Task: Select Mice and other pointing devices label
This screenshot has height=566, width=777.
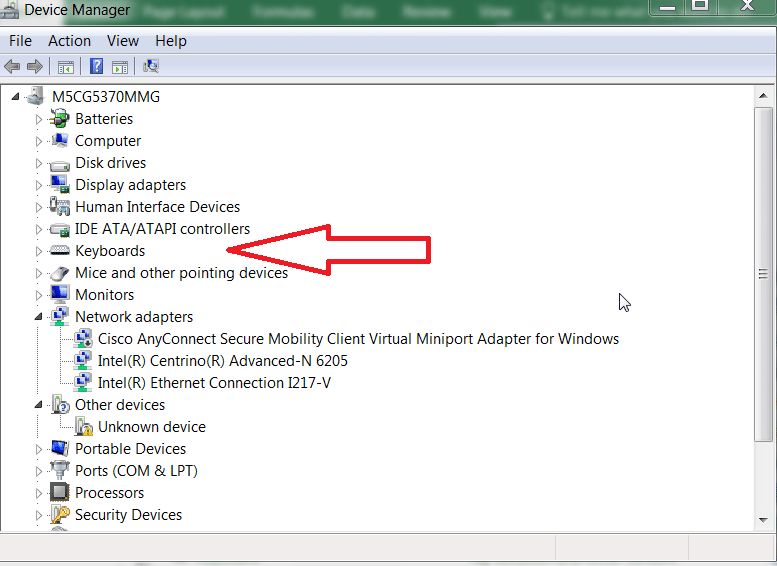Action: [181, 273]
